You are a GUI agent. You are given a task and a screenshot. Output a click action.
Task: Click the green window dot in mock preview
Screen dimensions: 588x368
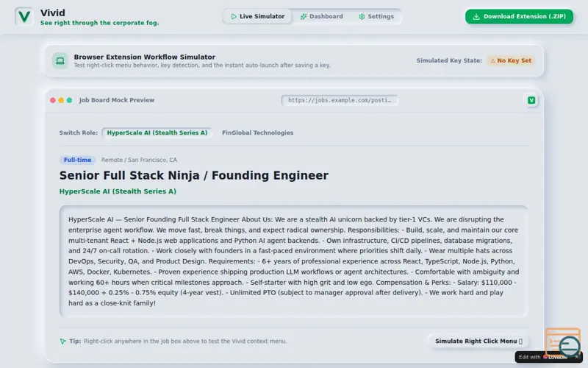(69, 100)
